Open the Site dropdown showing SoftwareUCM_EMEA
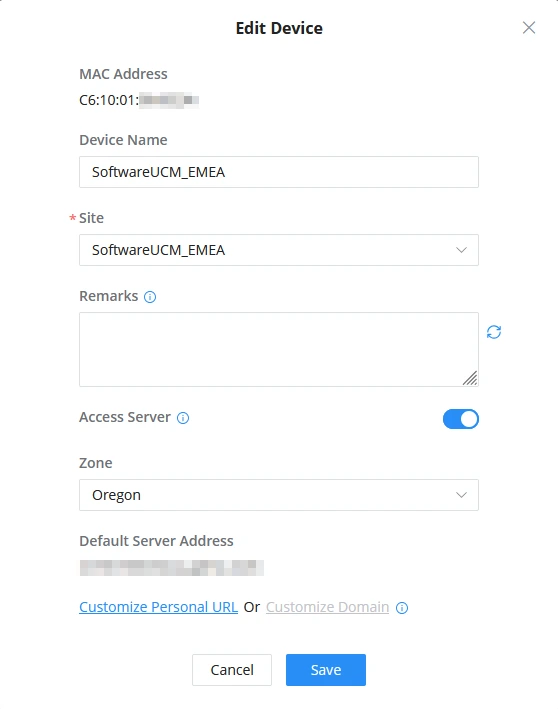This screenshot has height=709, width=558. pyautogui.click(x=279, y=250)
